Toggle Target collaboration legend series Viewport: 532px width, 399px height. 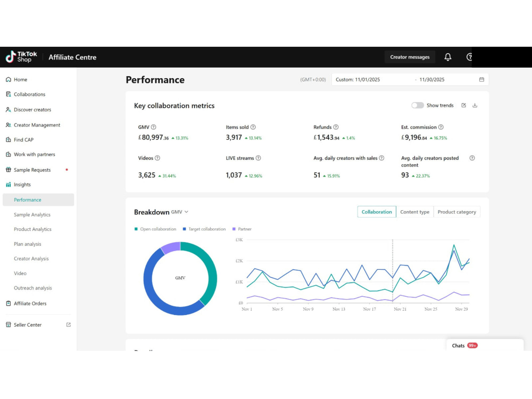point(204,229)
